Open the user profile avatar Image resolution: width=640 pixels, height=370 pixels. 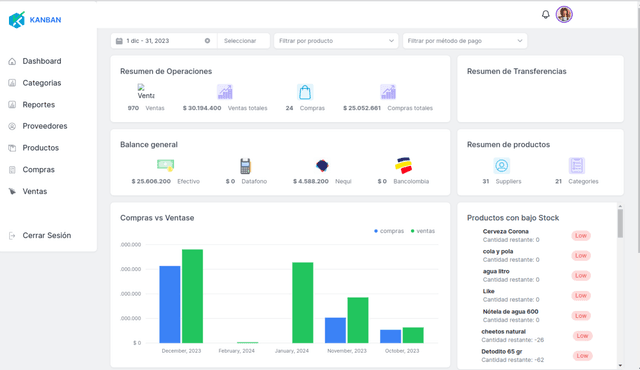pos(564,15)
